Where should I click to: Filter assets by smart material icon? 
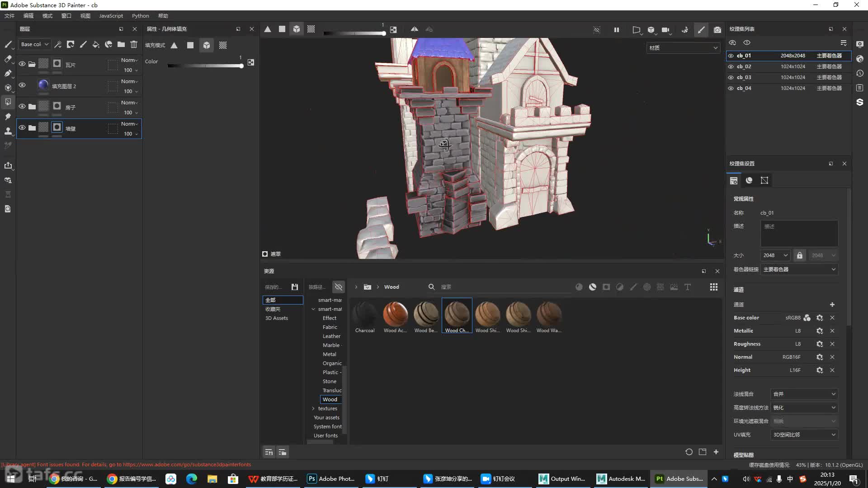click(x=593, y=287)
